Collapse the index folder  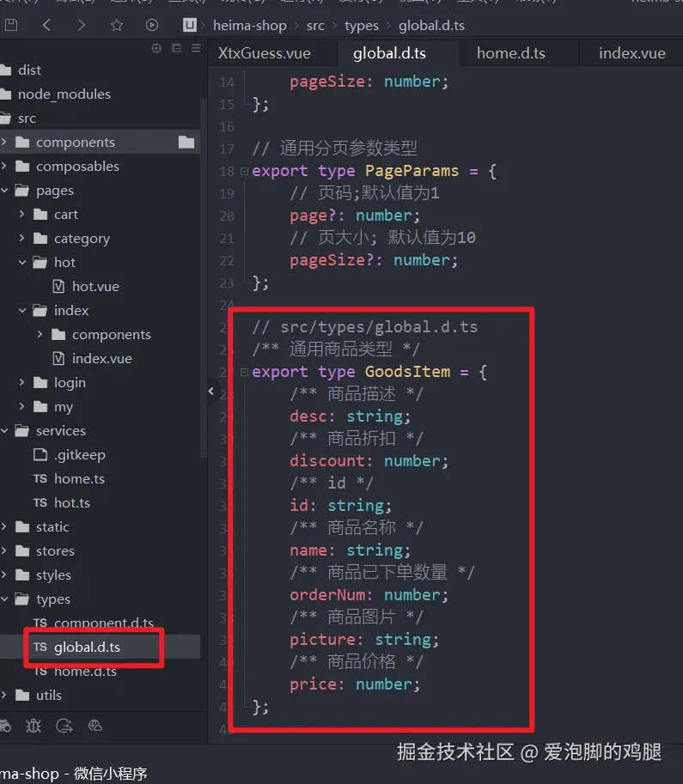tap(22, 310)
